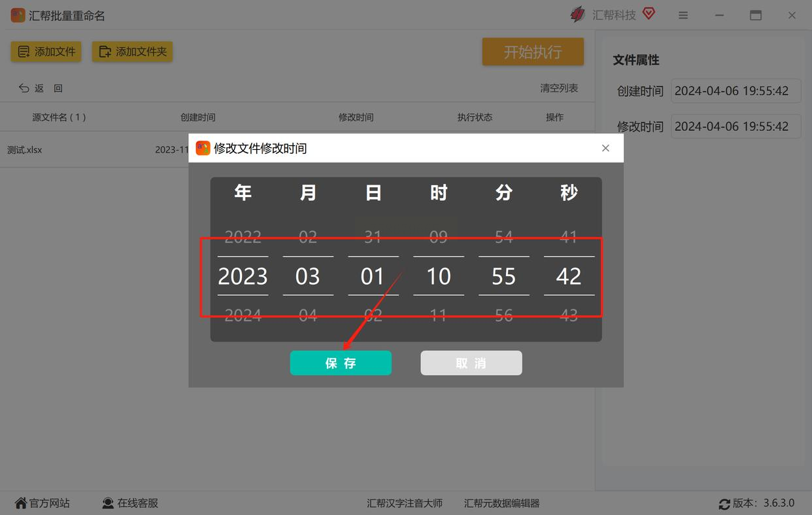Open 汇帮汉字注音大师 link
This screenshot has width=812, height=515.
pyautogui.click(x=405, y=503)
